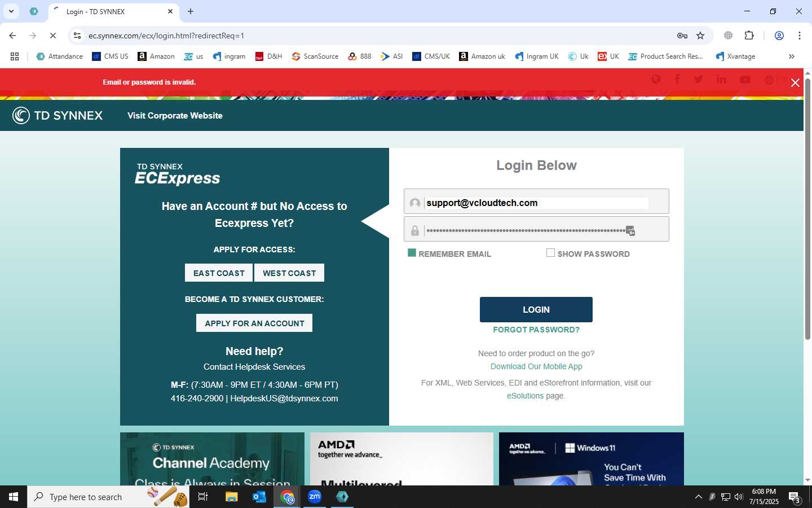Bookmark this page with the star icon
This screenshot has width=812, height=508.
tap(700, 36)
